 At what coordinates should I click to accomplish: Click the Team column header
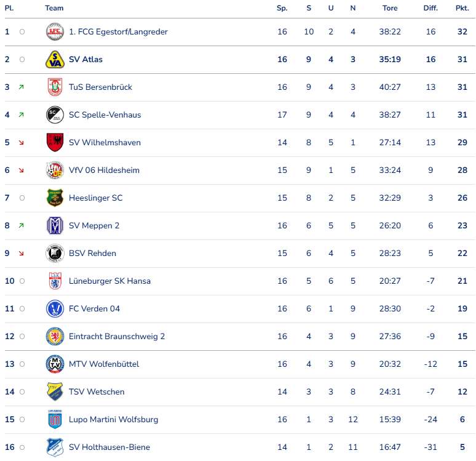click(54, 9)
